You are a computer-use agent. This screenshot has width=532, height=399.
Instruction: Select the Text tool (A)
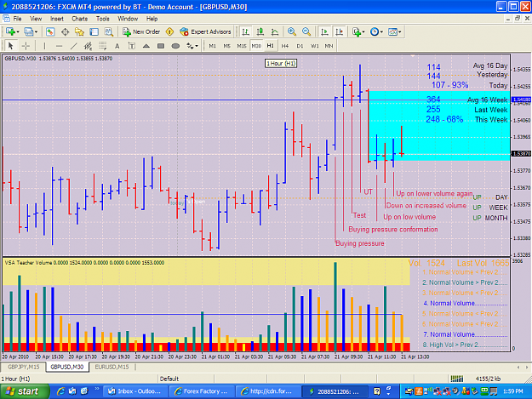pos(117,46)
